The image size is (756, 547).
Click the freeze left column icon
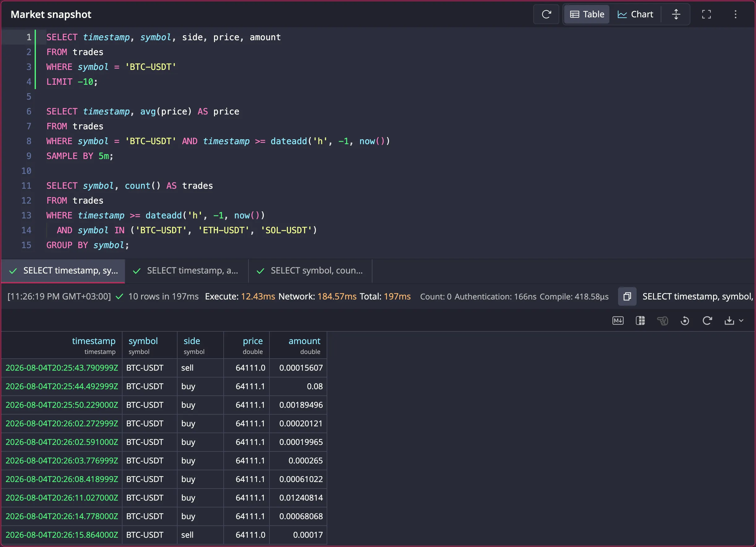662,321
